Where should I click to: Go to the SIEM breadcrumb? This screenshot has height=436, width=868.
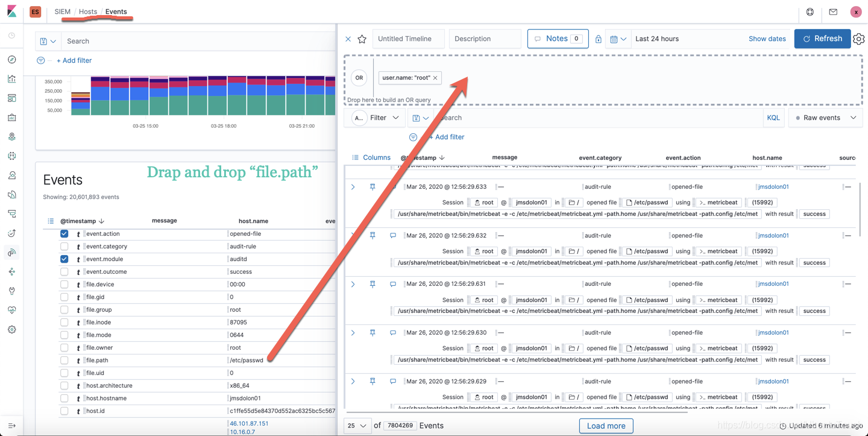pyautogui.click(x=62, y=11)
